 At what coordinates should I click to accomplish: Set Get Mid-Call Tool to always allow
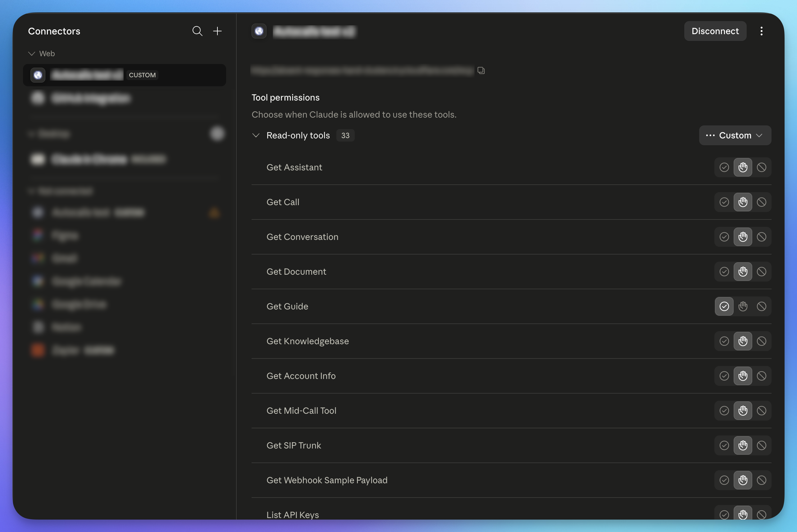(x=724, y=411)
